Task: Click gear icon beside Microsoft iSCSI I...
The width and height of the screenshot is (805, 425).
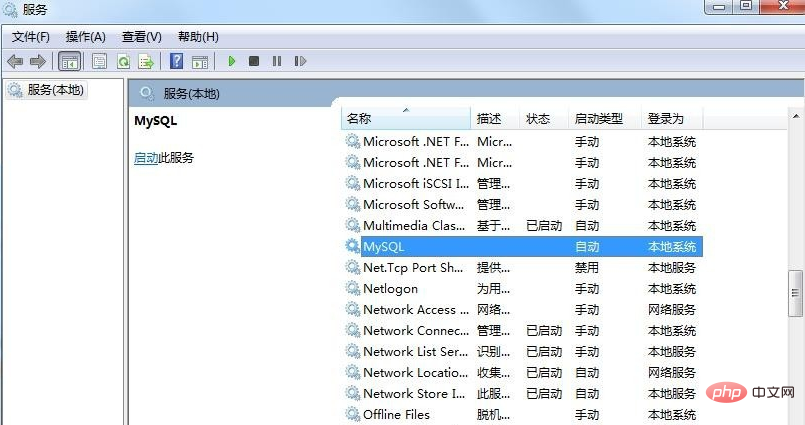Action: pos(352,183)
